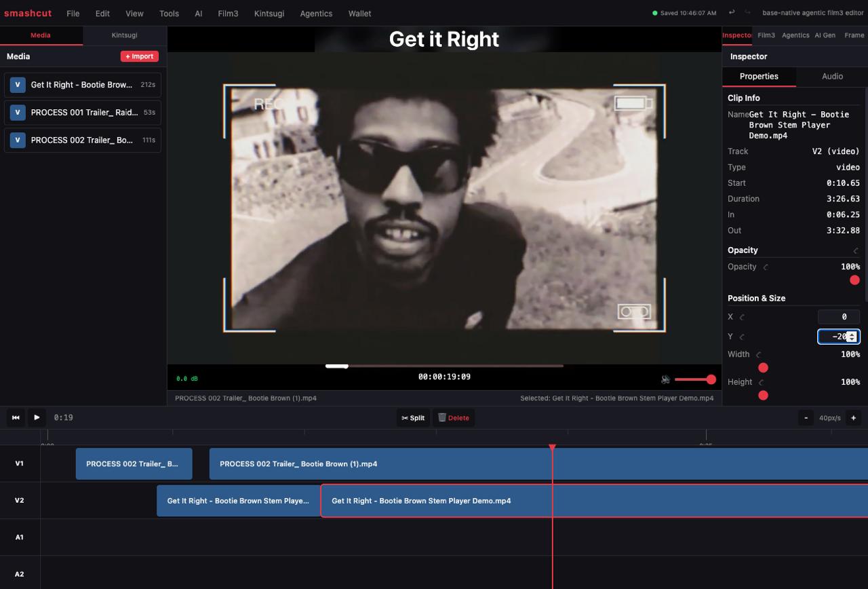Image resolution: width=868 pixels, height=589 pixels.
Task: Open the Kintsugi menu in menu bar
Action: 269,14
